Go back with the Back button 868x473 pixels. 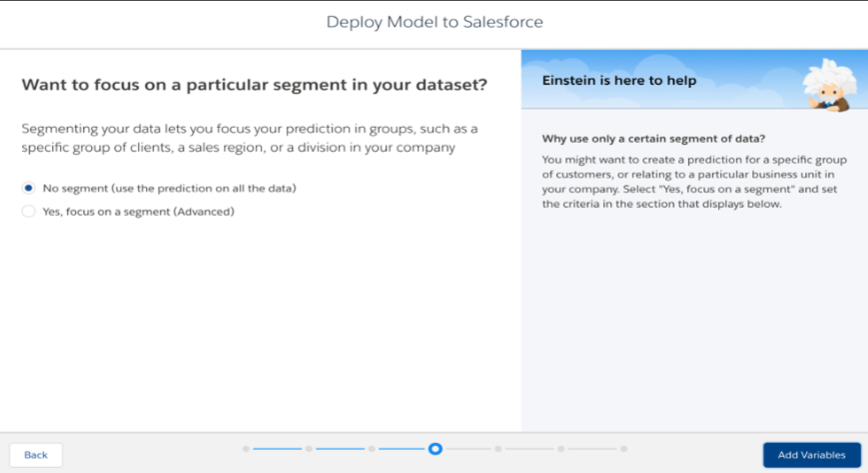coord(35,455)
